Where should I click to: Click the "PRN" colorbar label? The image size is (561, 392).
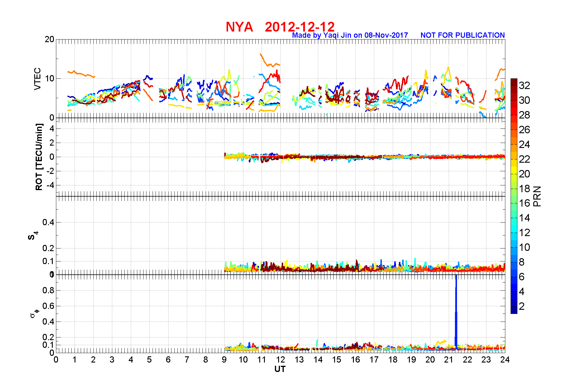(x=537, y=196)
